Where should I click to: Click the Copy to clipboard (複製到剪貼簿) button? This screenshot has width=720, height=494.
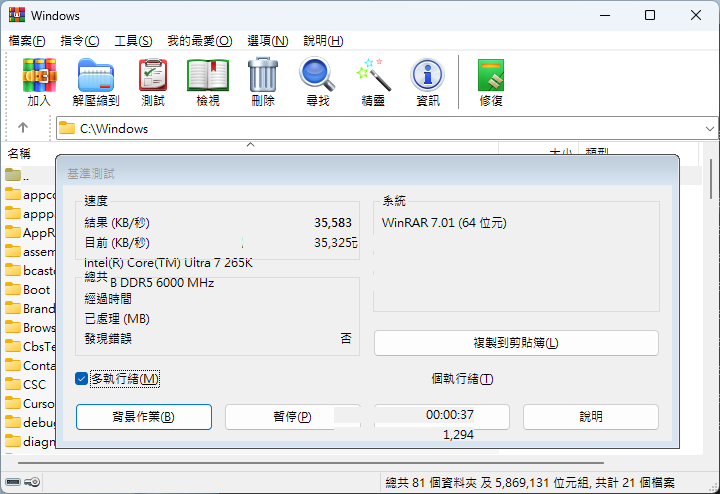coord(516,343)
